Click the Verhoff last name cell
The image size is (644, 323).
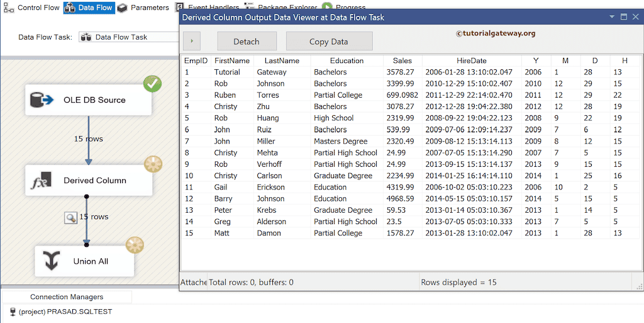click(x=282, y=164)
